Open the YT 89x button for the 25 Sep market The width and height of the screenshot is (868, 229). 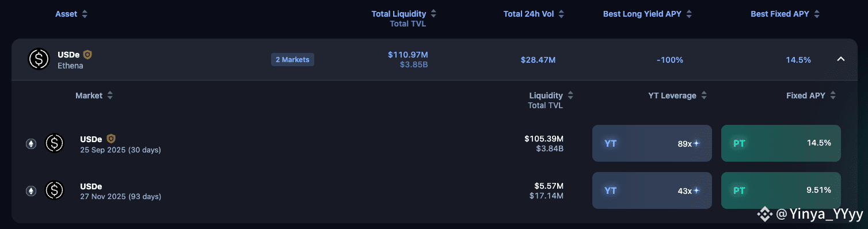click(652, 143)
